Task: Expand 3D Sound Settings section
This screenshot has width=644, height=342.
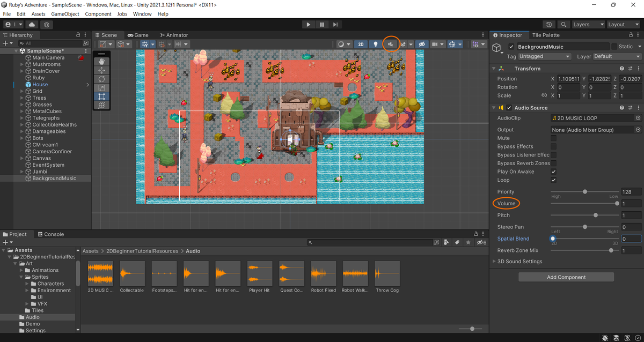Action: point(494,262)
